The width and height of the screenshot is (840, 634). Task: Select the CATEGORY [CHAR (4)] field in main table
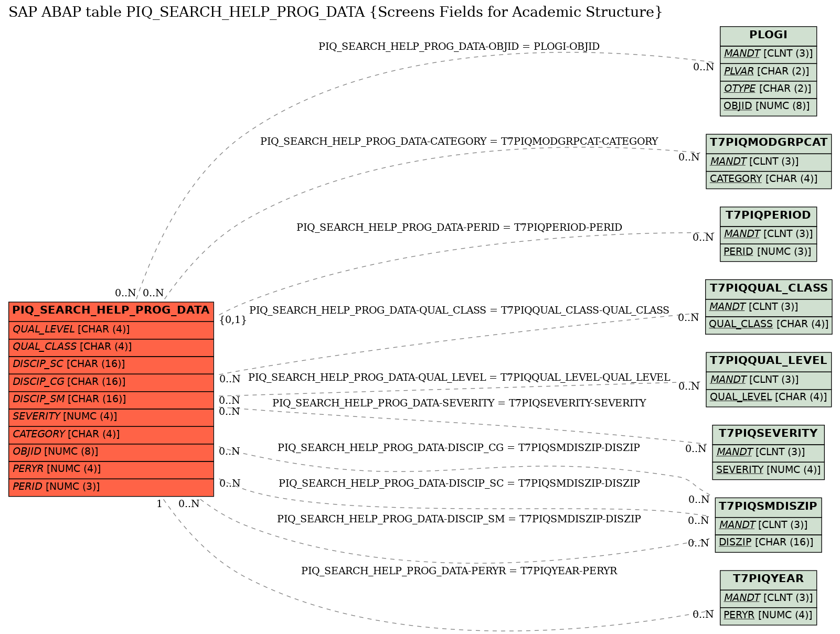tap(111, 435)
